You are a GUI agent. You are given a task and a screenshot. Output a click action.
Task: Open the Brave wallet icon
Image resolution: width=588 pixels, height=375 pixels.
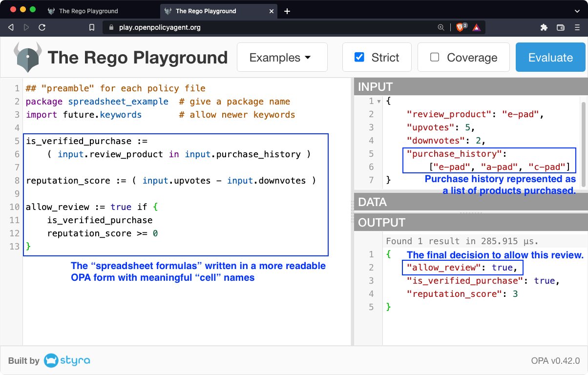[x=561, y=28]
